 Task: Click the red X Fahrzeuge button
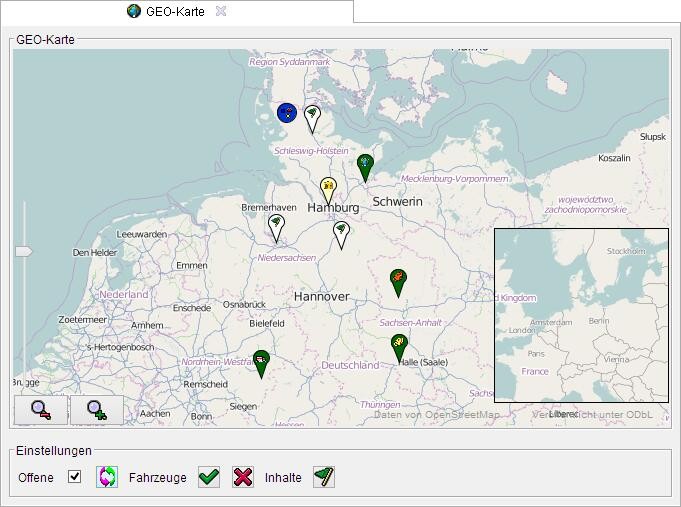pyautogui.click(x=243, y=477)
